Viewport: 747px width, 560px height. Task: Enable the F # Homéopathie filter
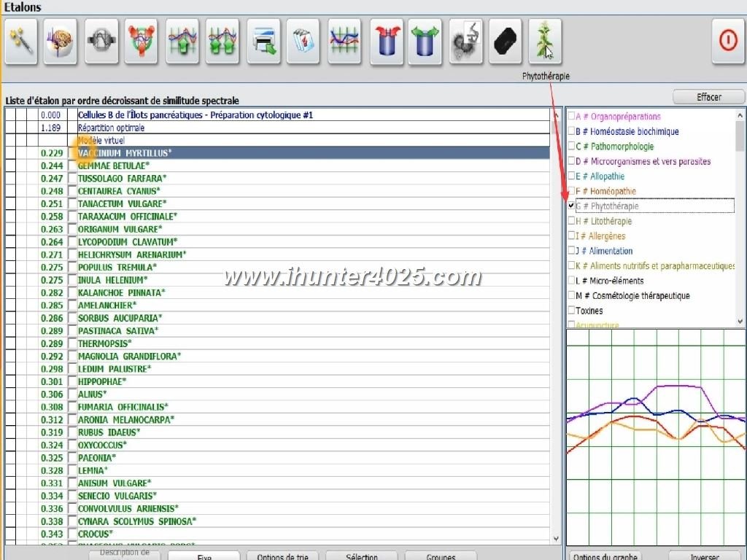572,191
